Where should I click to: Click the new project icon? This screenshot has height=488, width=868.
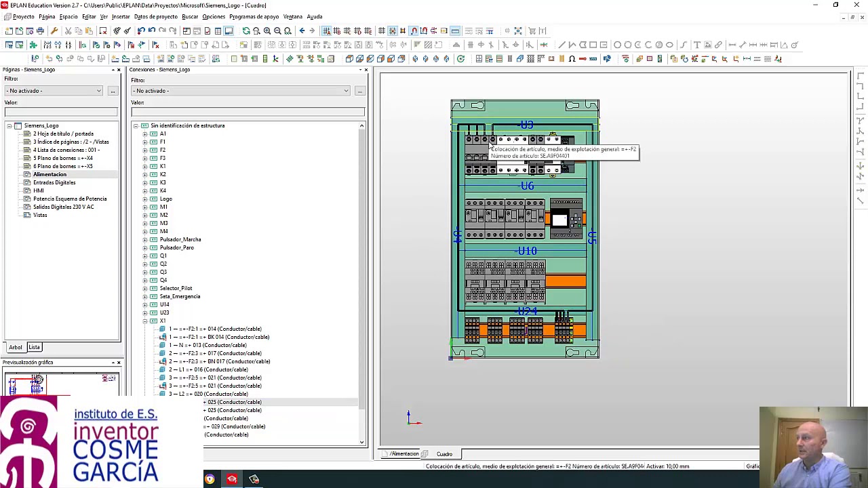pyautogui.click(x=9, y=30)
